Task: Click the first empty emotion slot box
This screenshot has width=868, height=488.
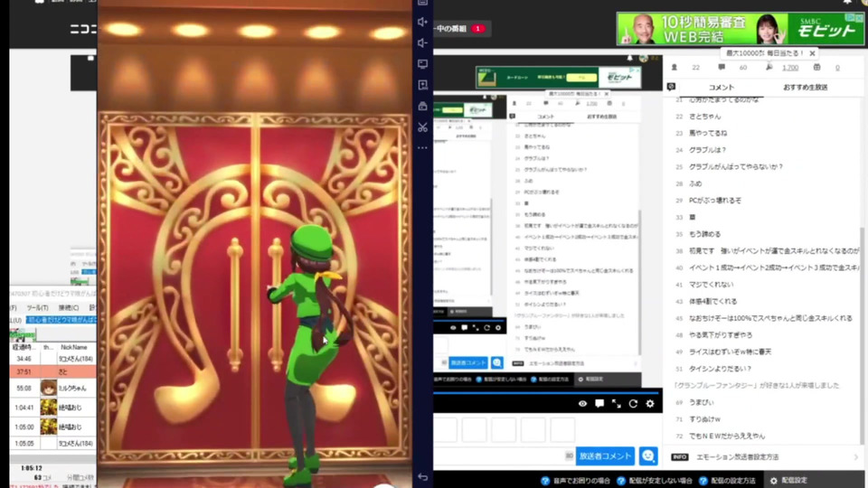Action: tap(445, 430)
